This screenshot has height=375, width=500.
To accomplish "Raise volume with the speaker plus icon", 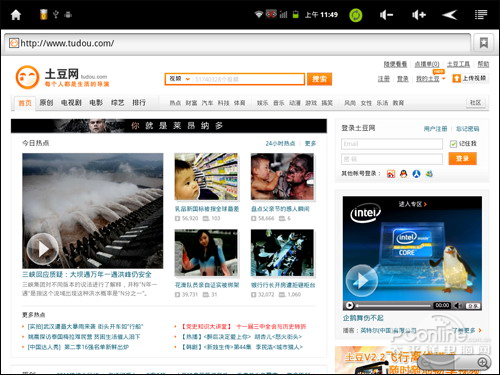I will [x=419, y=15].
